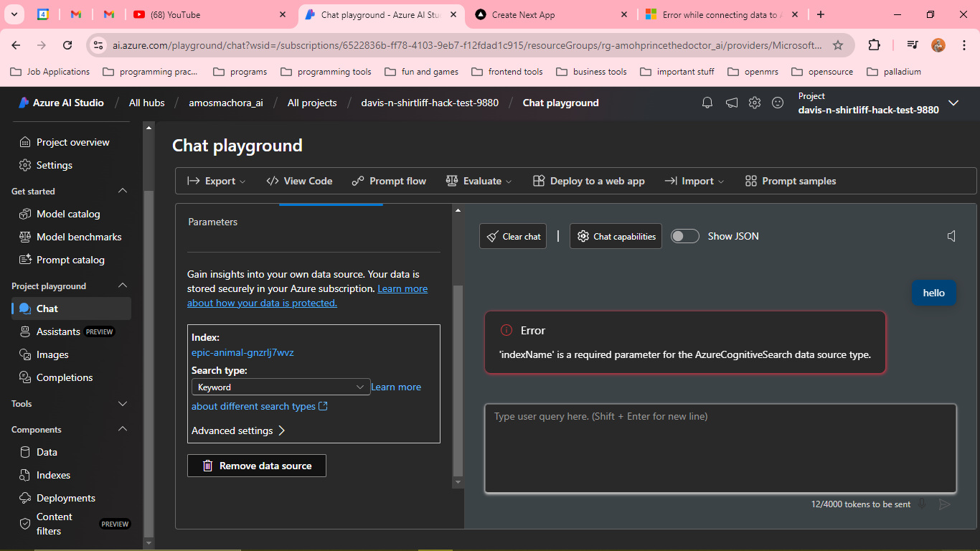Expand the Tools section

(123, 404)
